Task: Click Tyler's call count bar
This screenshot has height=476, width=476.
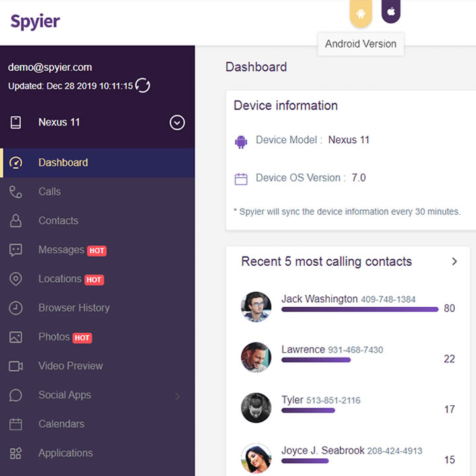Action: (308, 411)
